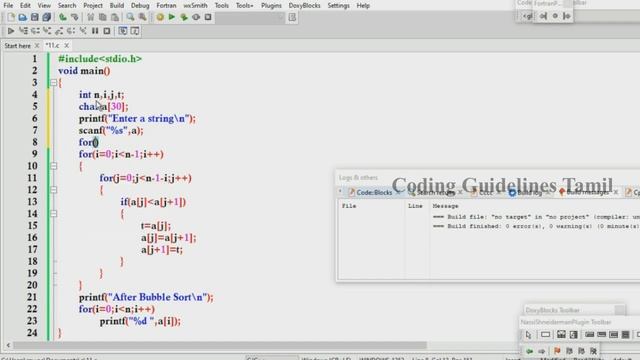This screenshot has height=360, width=640.
Task: Open the Debugging windows icon
Action: 122,31
